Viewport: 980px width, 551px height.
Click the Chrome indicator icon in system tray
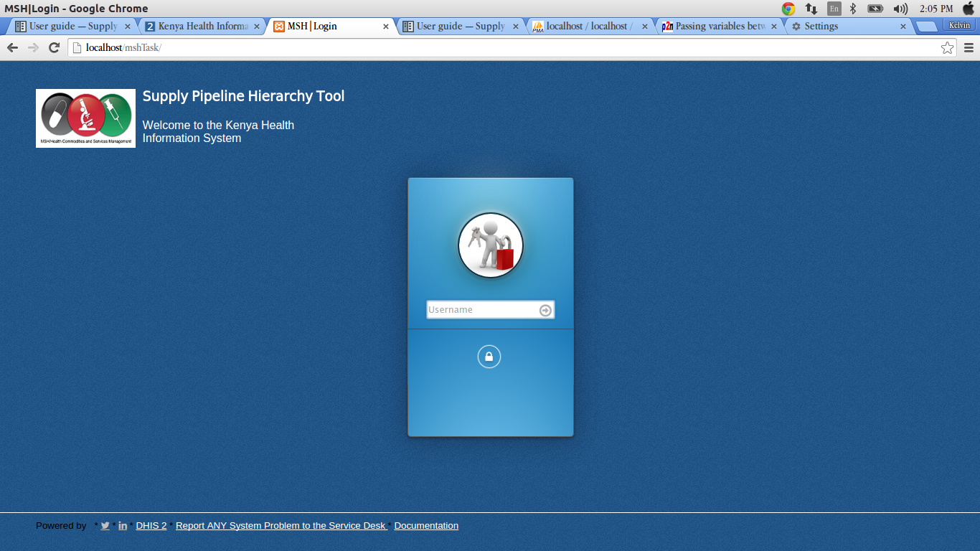point(788,9)
